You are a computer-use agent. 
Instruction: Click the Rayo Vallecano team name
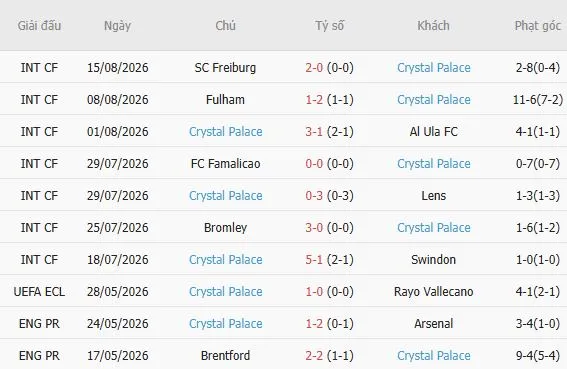[434, 292]
